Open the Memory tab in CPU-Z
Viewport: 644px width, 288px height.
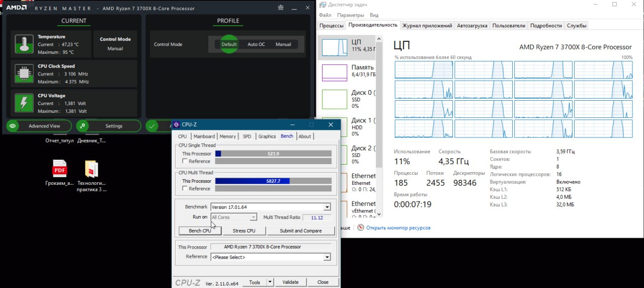click(227, 136)
